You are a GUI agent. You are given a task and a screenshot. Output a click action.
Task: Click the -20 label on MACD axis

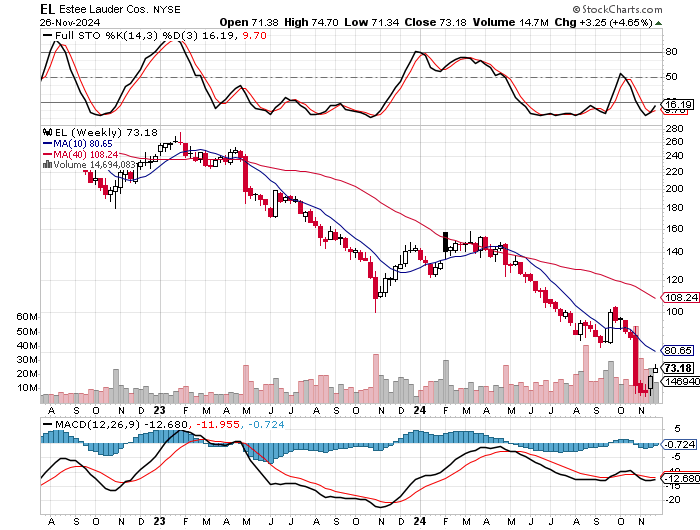coord(673,499)
